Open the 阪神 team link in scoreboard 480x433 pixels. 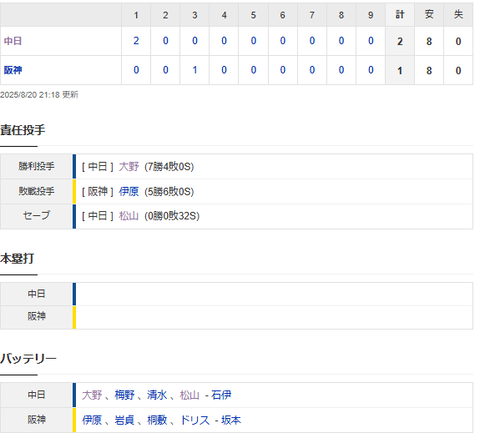(x=13, y=70)
